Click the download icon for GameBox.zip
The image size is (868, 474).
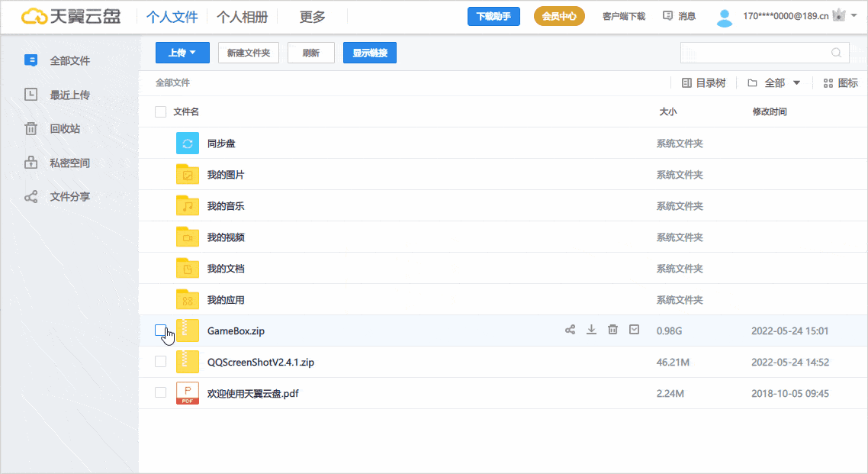[591, 330]
